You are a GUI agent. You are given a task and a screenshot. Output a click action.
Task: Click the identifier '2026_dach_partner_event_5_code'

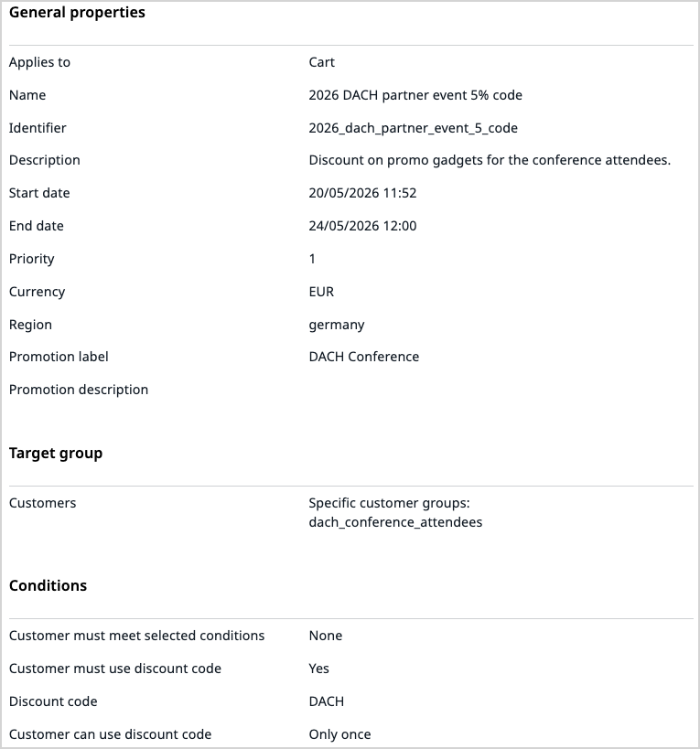414,128
